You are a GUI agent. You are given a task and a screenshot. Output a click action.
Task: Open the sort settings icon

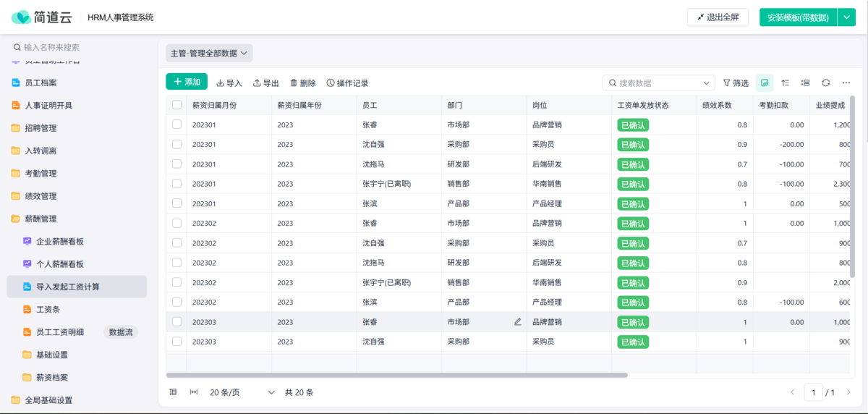click(785, 83)
